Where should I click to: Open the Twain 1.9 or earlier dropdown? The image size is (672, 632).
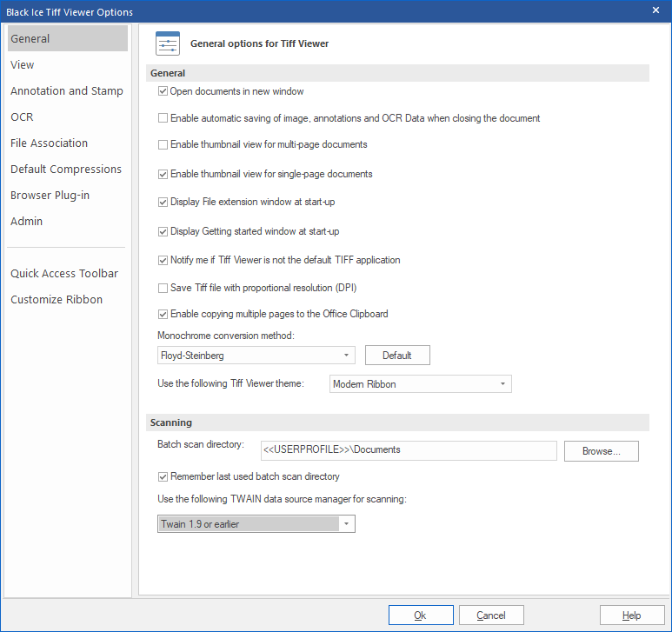256,523
